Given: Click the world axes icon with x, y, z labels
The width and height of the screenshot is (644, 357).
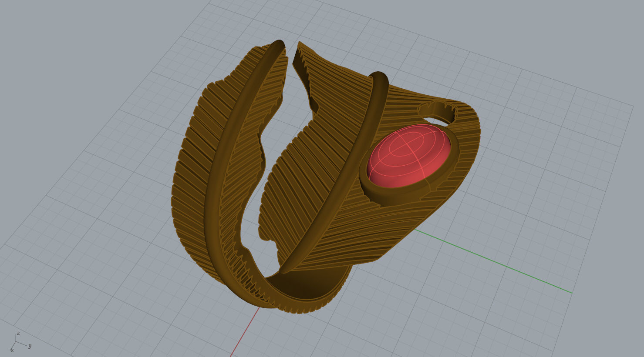Looking at the screenshot, I should click(x=20, y=342).
